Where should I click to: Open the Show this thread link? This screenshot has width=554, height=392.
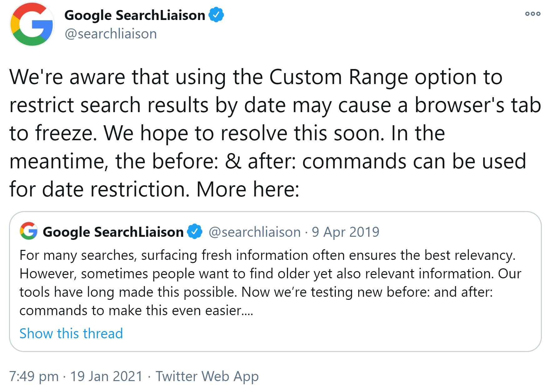click(71, 333)
